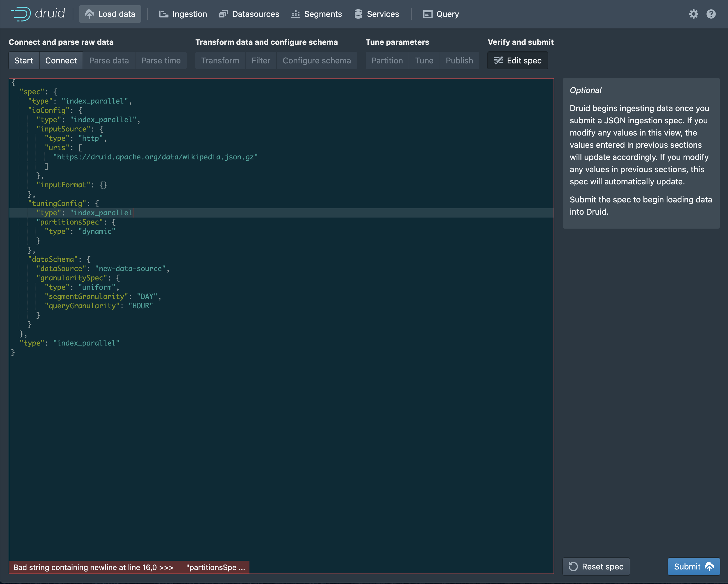The image size is (728, 584).
Task: Click the "dataSource": "new-data-source" line
Action: pyautogui.click(x=103, y=268)
